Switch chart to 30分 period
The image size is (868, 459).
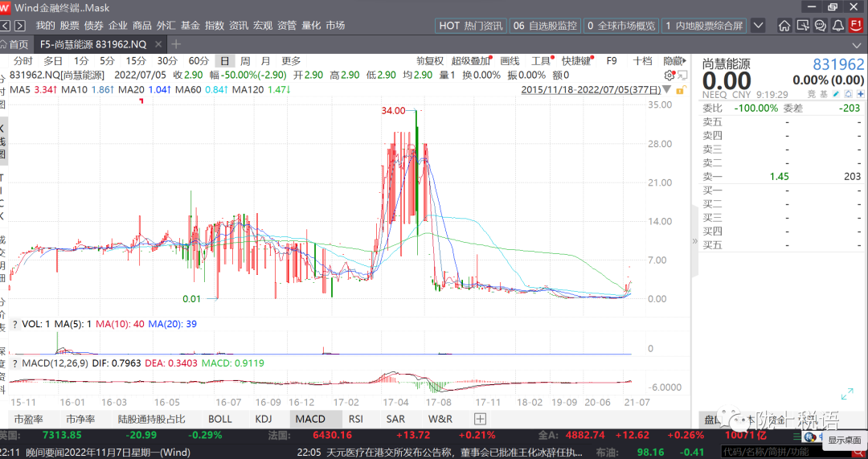click(167, 61)
